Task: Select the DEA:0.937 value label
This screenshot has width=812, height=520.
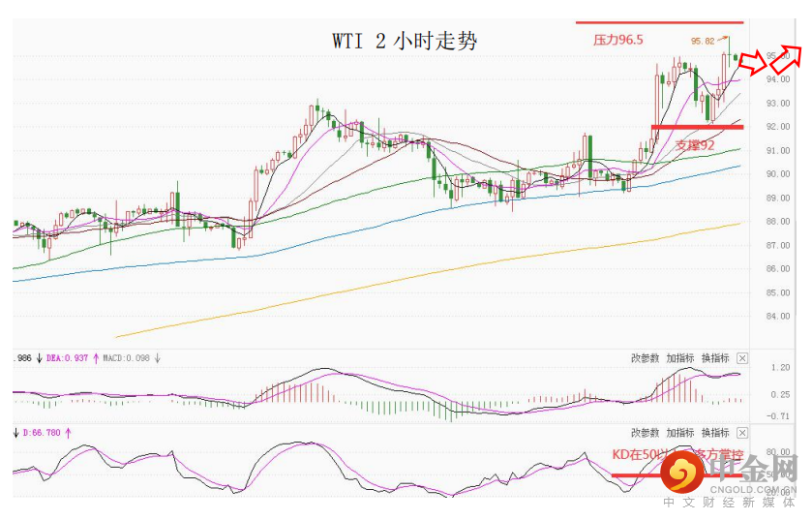Action: 68,358
